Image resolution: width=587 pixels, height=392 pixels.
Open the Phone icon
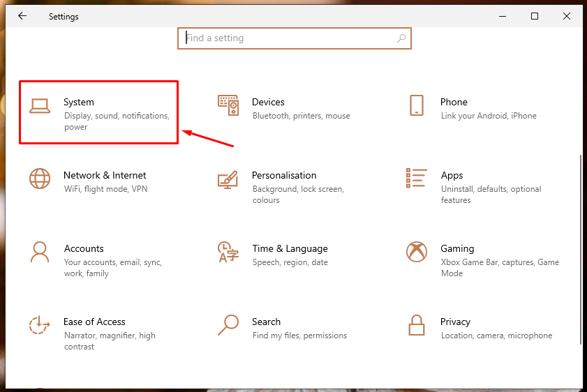pos(417,105)
